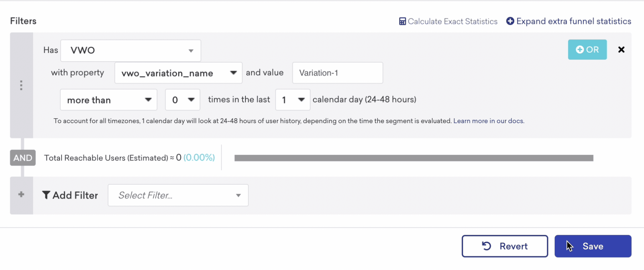Screen dimensions: 644x270
Task: Click the 0.00% reachable users percentage
Action: [x=199, y=158]
